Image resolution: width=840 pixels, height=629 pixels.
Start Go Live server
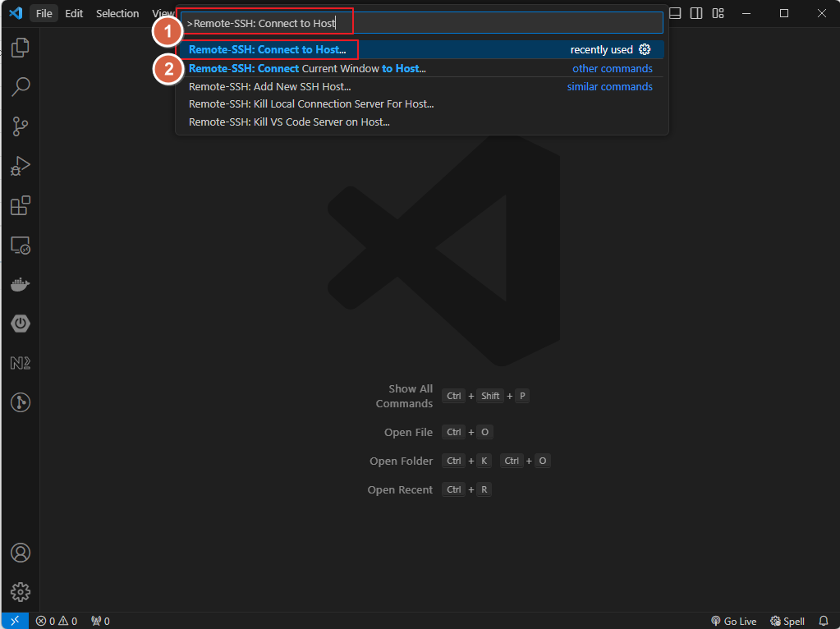733,621
